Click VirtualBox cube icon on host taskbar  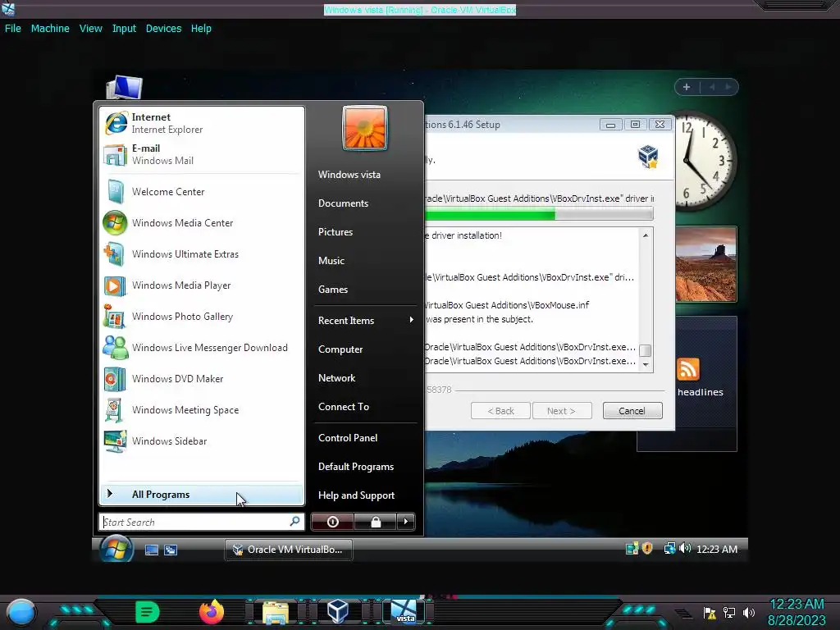coord(338,612)
